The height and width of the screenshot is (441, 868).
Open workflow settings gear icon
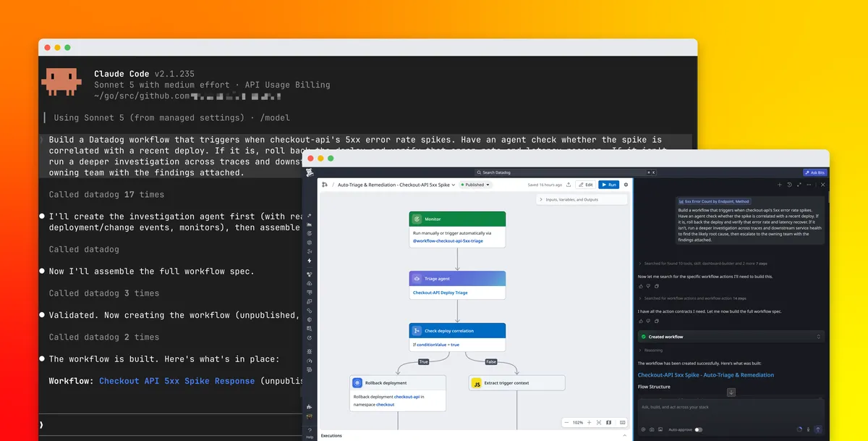click(x=626, y=185)
